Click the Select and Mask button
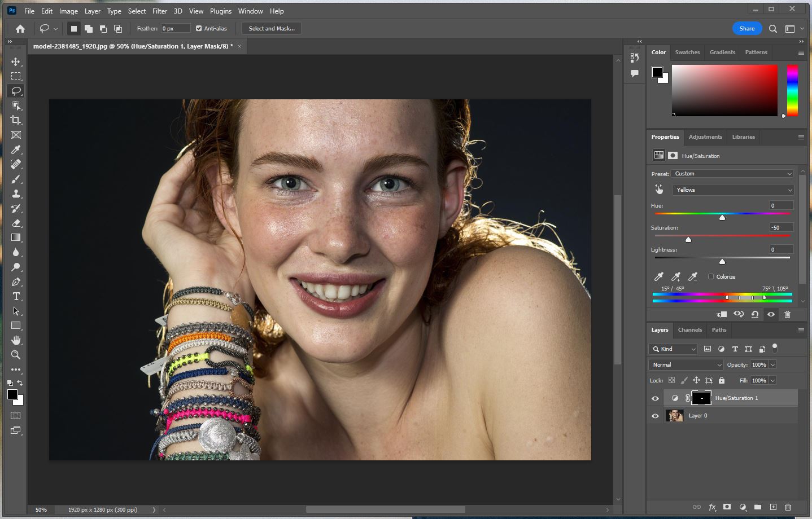This screenshot has height=519, width=812. point(272,28)
